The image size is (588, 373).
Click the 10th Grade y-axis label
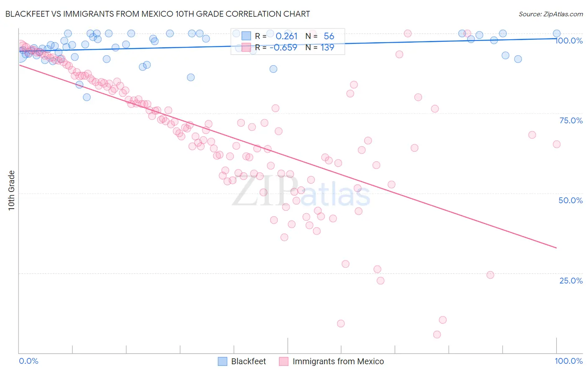tap(11, 191)
